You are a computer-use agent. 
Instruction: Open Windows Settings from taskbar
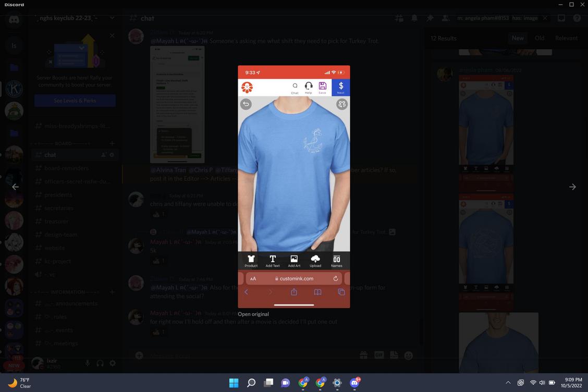click(337, 383)
